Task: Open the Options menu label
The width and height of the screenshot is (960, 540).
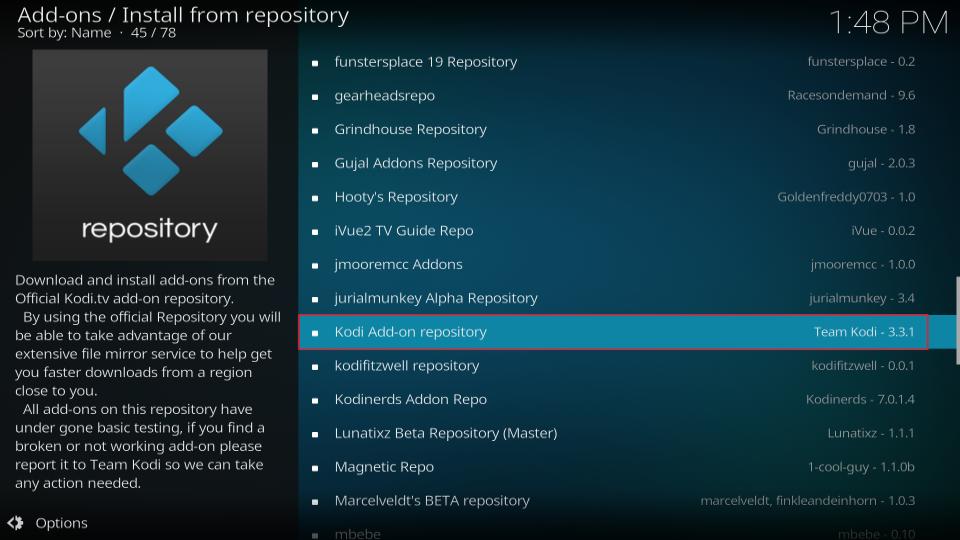Action: click(x=61, y=523)
